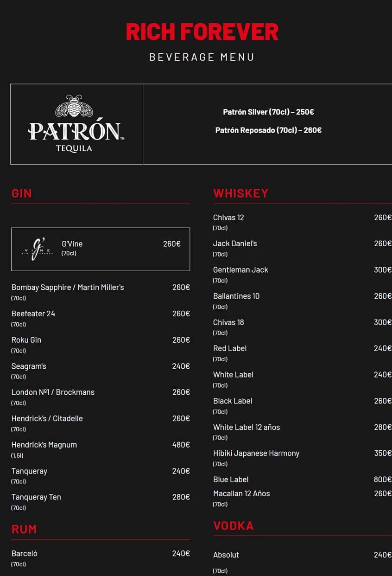
Task: Select the Seagram's gin item
Action: [x=29, y=366]
